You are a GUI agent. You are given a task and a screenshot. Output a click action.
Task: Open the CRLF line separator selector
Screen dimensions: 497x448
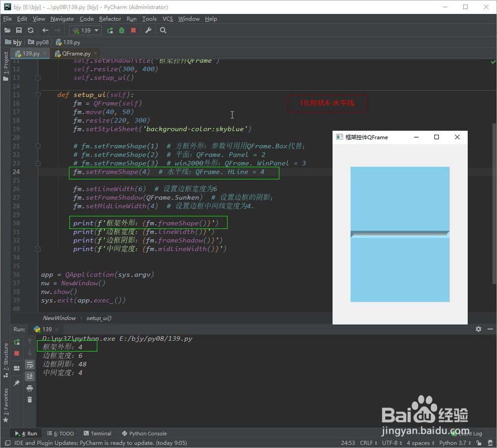(x=368, y=443)
